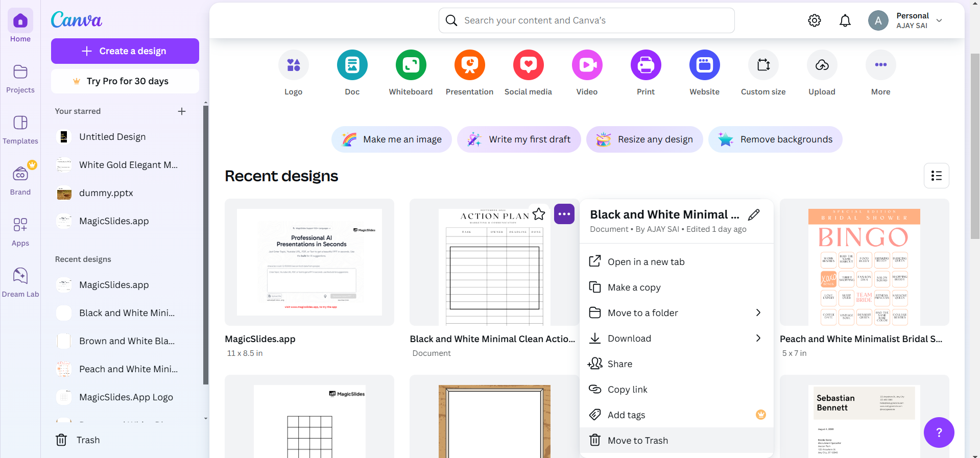
Task: Click the search content field
Action: coord(587,20)
